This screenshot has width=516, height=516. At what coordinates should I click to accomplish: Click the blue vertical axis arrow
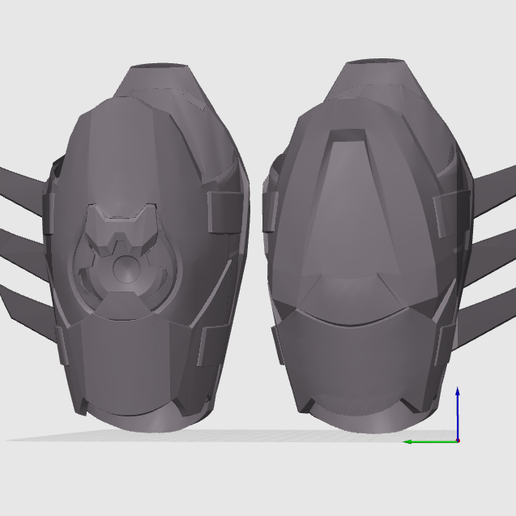click(x=458, y=413)
